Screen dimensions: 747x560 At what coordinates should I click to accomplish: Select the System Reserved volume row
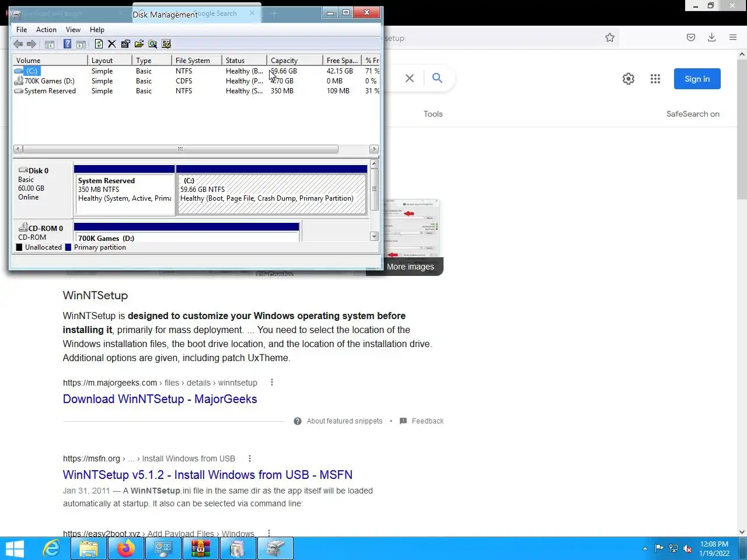[196, 91]
